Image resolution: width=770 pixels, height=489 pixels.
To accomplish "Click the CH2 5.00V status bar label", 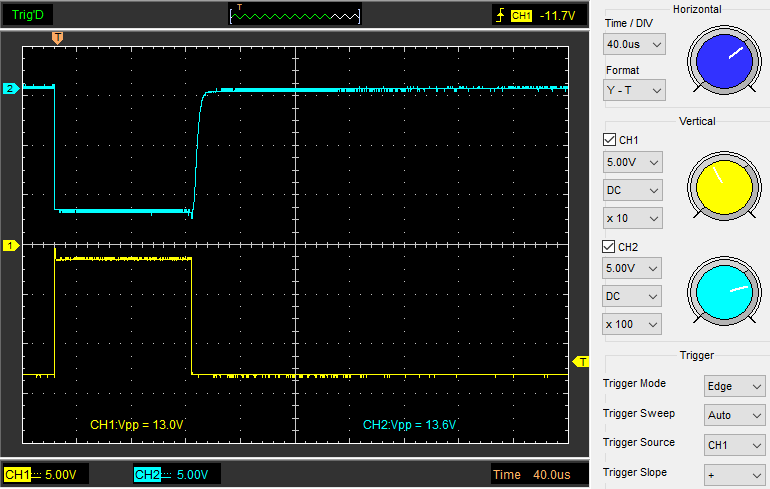I will tap(176, 474).
